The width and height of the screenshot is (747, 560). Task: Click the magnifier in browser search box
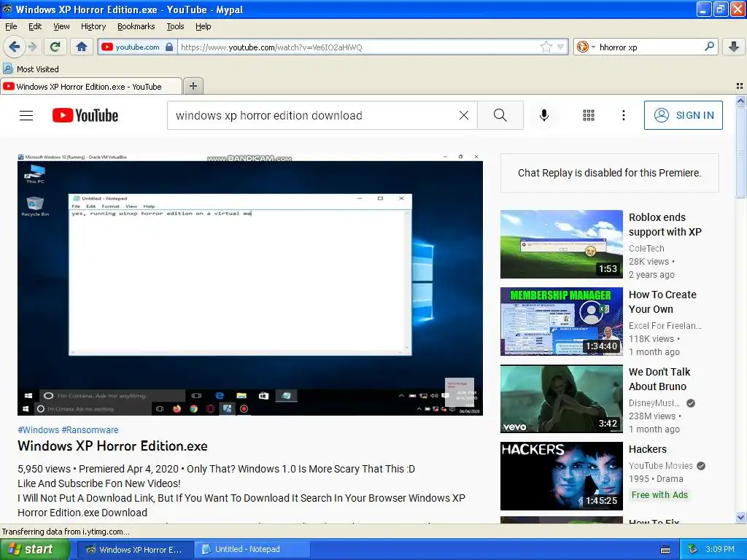pyautogui.click(x=709, y=47)
